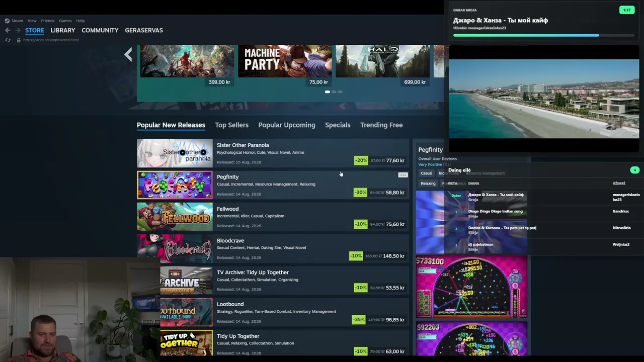This screenshot has width=644, height=362.
Task: Click the now-playing song title in overlay
Action: click(501, 20)
